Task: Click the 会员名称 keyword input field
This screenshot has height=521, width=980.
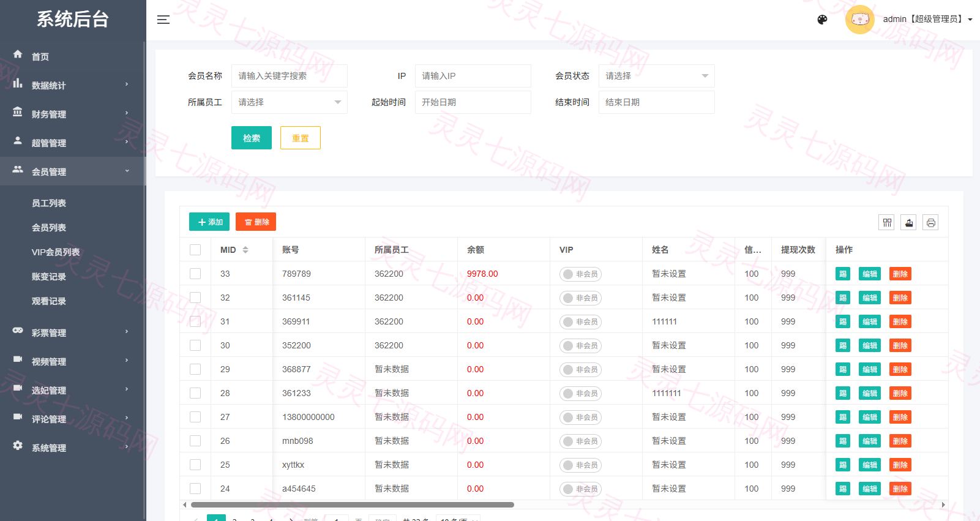Action: [x=290, y=76]
